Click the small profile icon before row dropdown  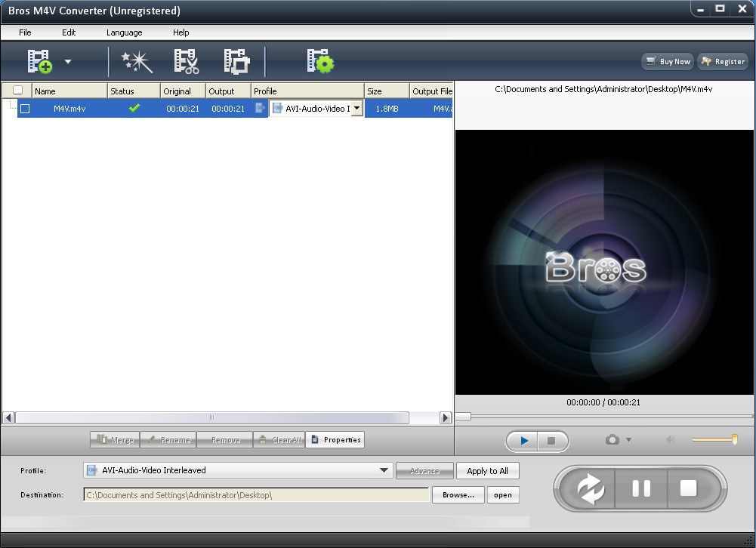260,108
